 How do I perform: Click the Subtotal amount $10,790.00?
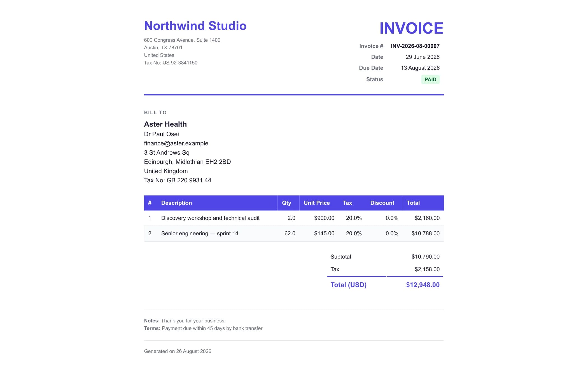426,257
